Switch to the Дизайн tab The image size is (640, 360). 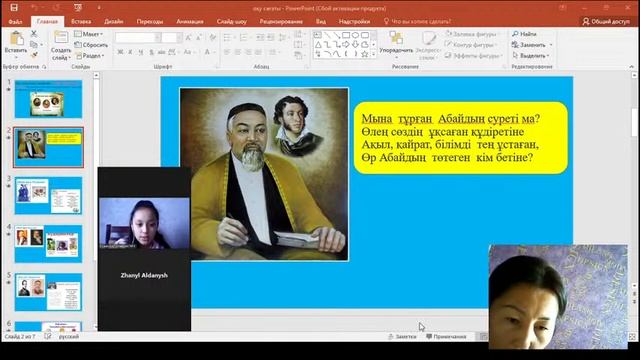coord(113,21)
